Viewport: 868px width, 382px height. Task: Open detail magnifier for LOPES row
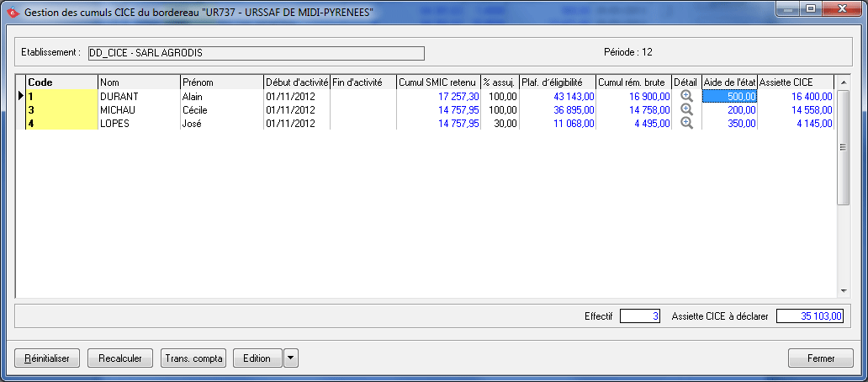coord(686,123)
